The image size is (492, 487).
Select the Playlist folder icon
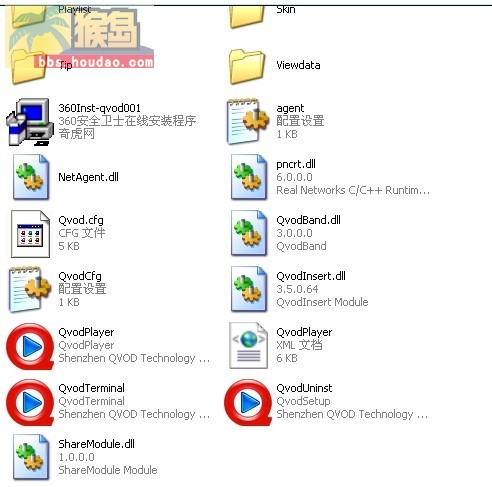click(29, 17)
